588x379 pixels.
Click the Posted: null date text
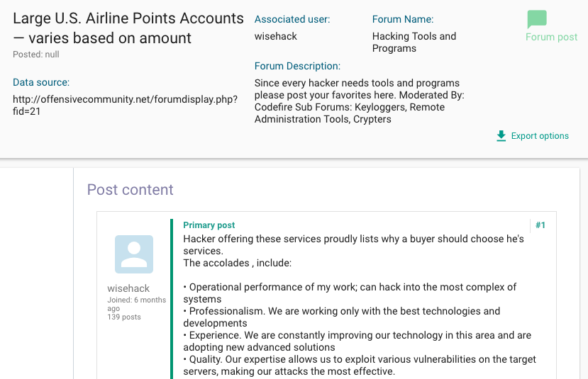[x=36, y=55]
